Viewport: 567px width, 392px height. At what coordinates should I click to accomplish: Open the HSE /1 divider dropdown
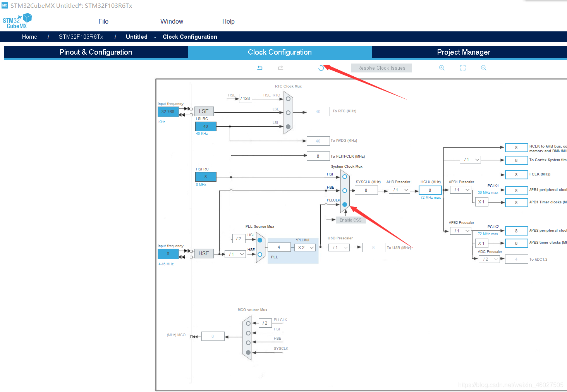click(235, 254)
